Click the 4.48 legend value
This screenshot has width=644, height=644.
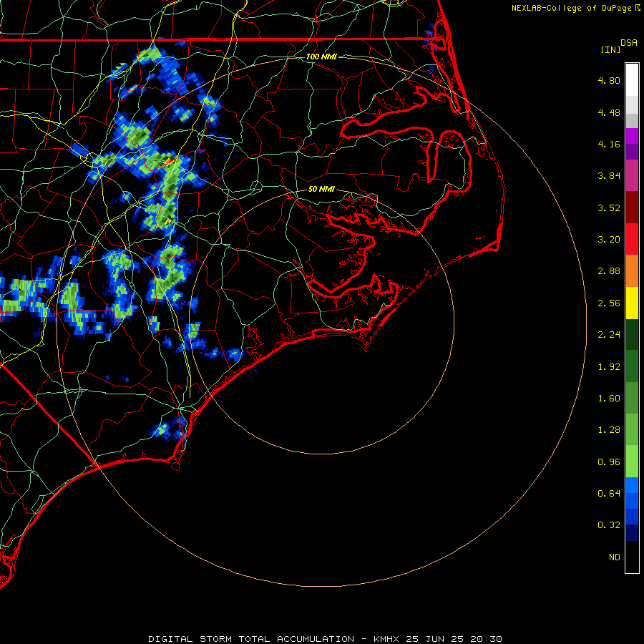(609, 112)
